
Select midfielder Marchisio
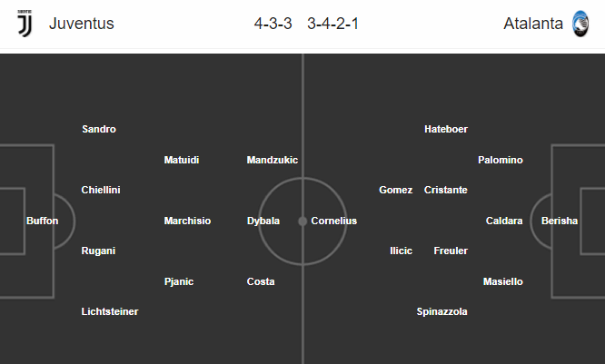click(187, 221)
